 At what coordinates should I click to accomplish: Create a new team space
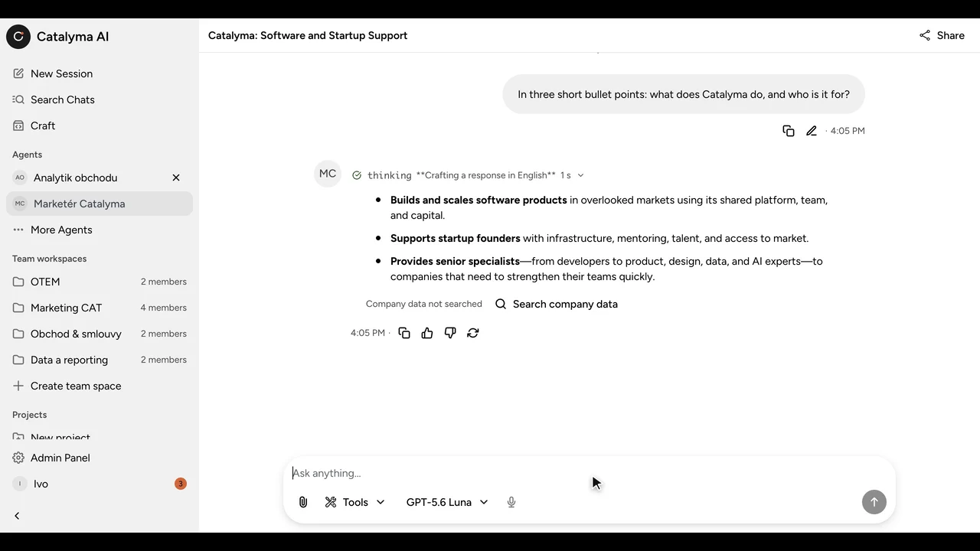[x=100, y=386]
